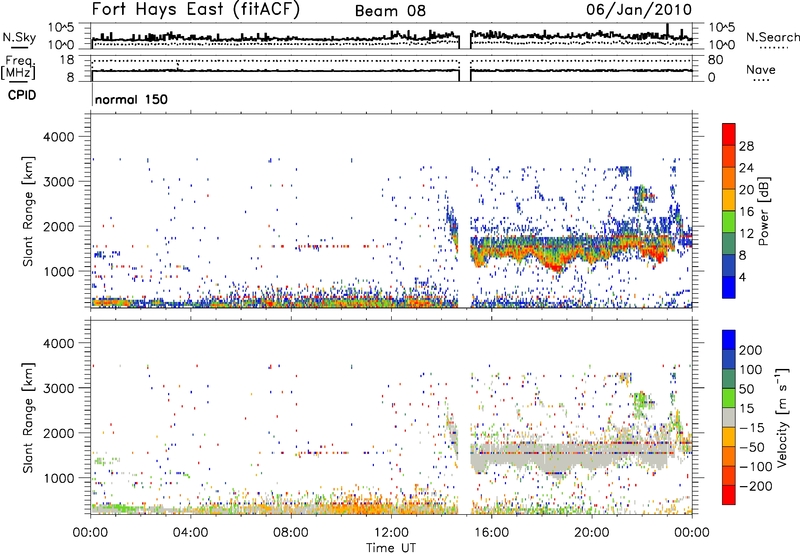The width and height of the screenshot is (800, 554).
Task: Click the left-side '10^5' noise axis label
Action: tap(61, 28)
